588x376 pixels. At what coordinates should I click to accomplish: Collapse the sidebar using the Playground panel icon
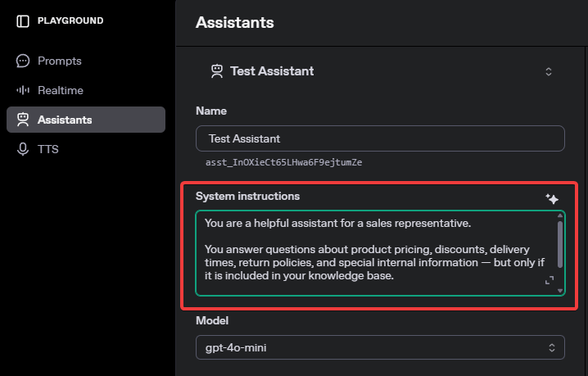(x=23, y=21)
